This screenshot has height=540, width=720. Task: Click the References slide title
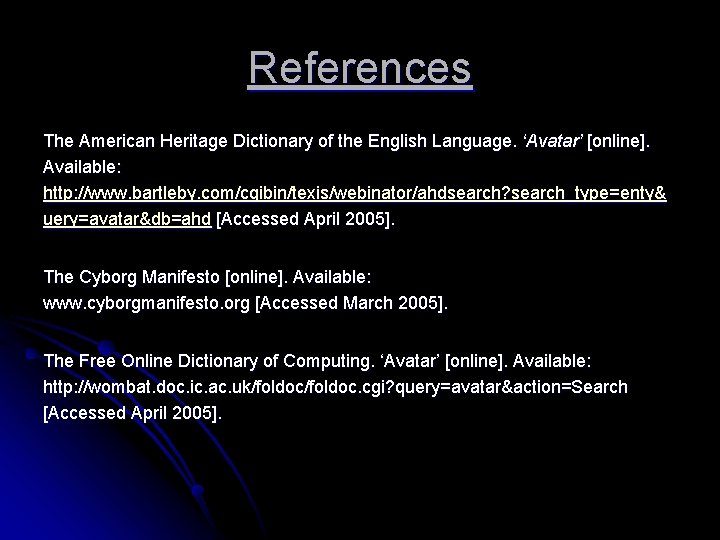[x=360, y=69]
